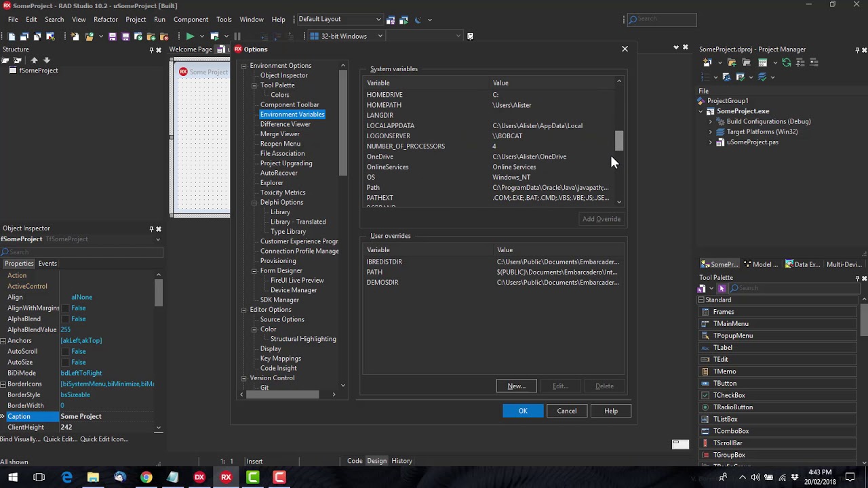Click the Pause icon in the toolbar

pos(237,36)
